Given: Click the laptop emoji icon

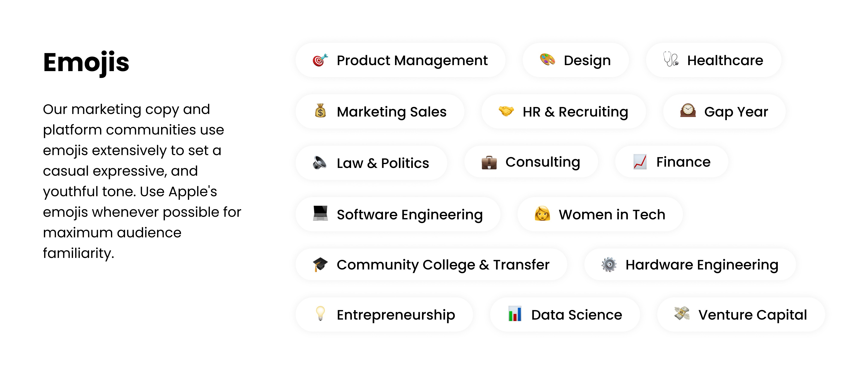Looking at the screenshot, I should [320, 214].
